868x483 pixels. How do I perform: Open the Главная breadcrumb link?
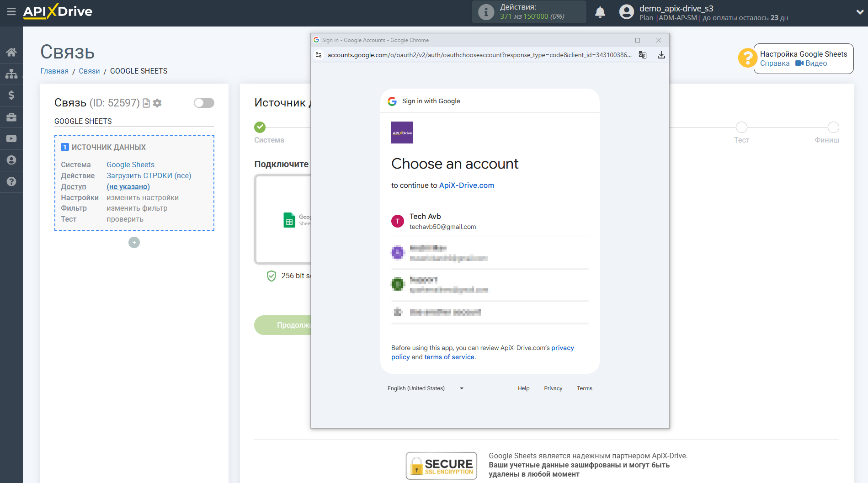(x=54, y=71)
